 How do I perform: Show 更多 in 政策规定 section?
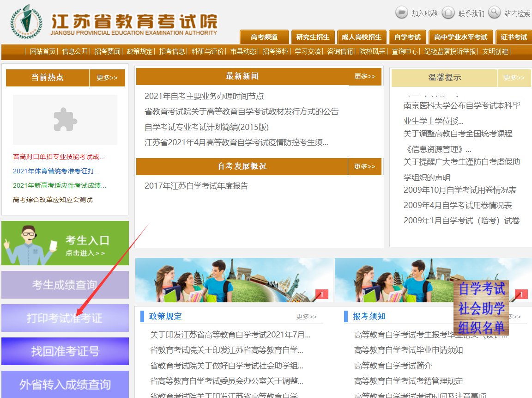[306, 317]
